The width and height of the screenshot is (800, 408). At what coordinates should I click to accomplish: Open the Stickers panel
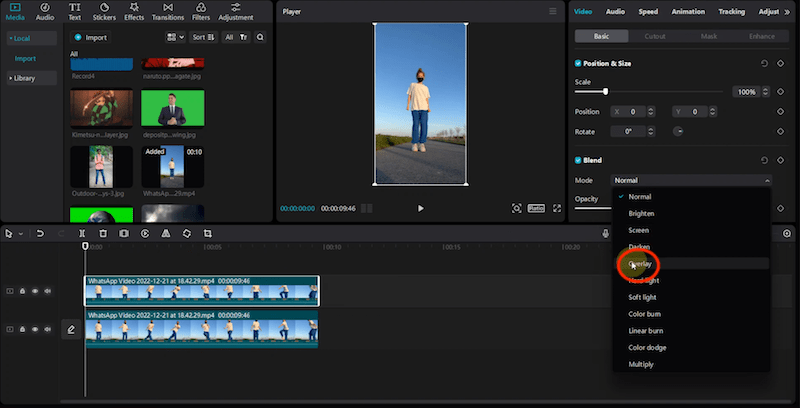point(104,12)
